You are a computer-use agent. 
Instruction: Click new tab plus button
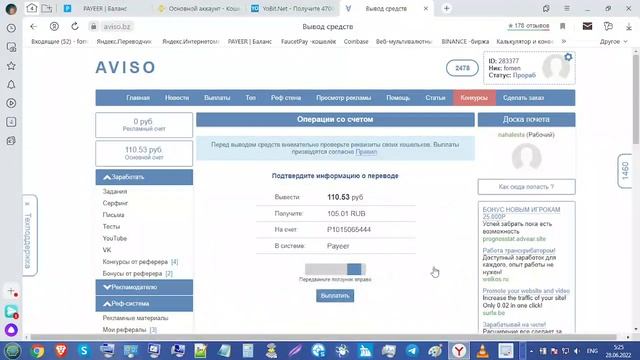coord(447,8)
